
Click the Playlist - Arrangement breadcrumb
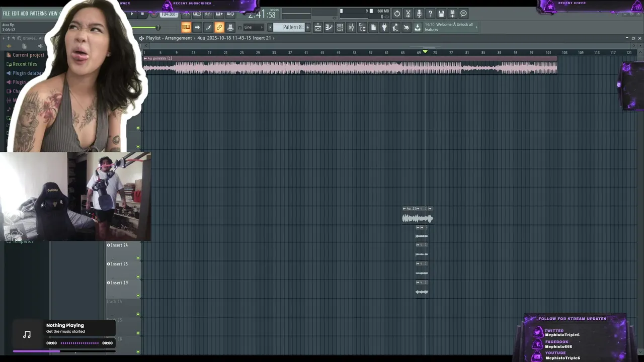[x=169, y=38]
